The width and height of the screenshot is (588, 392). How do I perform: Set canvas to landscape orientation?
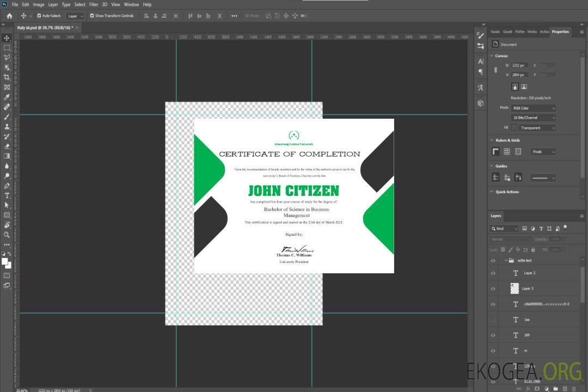pos(524,87)
